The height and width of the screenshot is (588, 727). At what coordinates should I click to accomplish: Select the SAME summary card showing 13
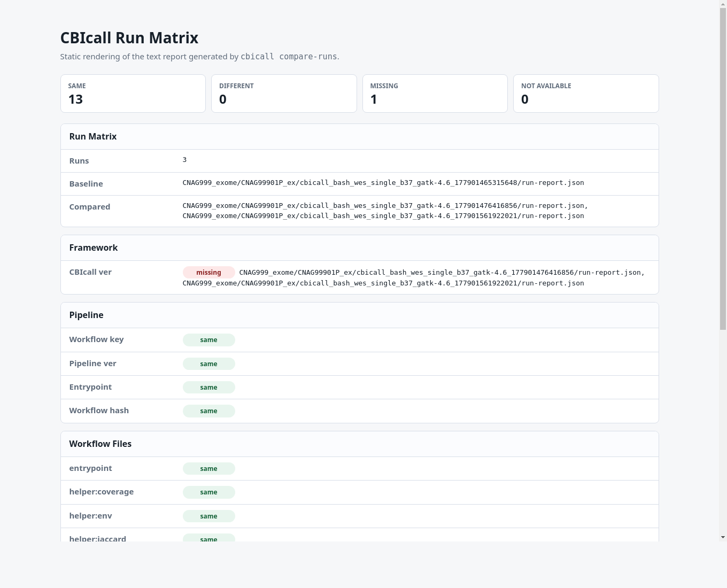(x=133, y=94)
